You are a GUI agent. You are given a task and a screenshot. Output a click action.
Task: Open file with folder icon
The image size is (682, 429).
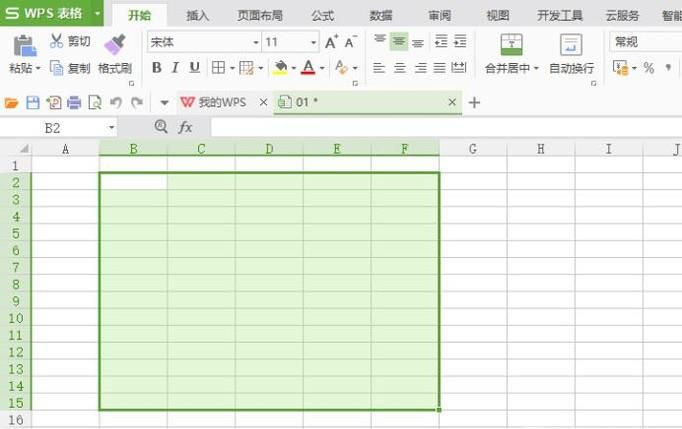pyautogui.click(x=11, y=103)
